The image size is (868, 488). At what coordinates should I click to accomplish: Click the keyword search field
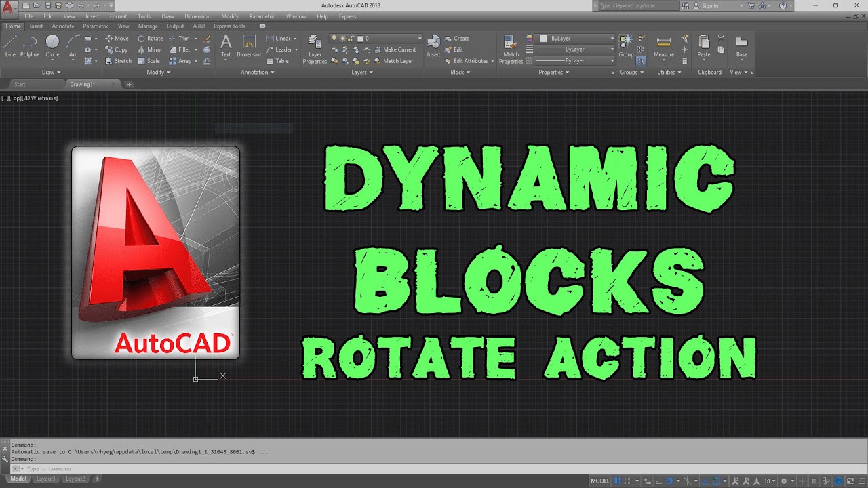(637, 5)
